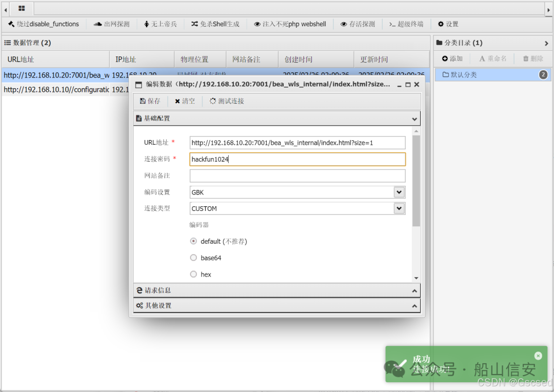Launch the 出网探测 cloud tool

111,24
